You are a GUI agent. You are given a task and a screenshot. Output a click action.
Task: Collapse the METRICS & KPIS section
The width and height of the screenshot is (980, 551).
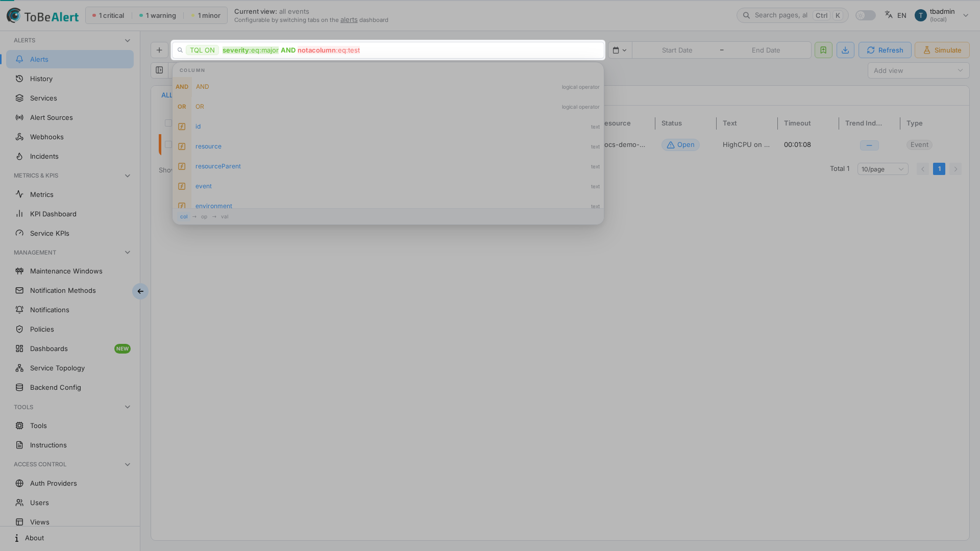pyautogui.click(x=128, y=176)
